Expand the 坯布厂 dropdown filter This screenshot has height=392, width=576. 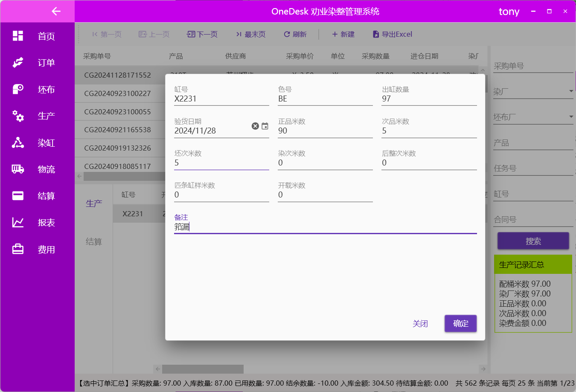click(571, 117)
